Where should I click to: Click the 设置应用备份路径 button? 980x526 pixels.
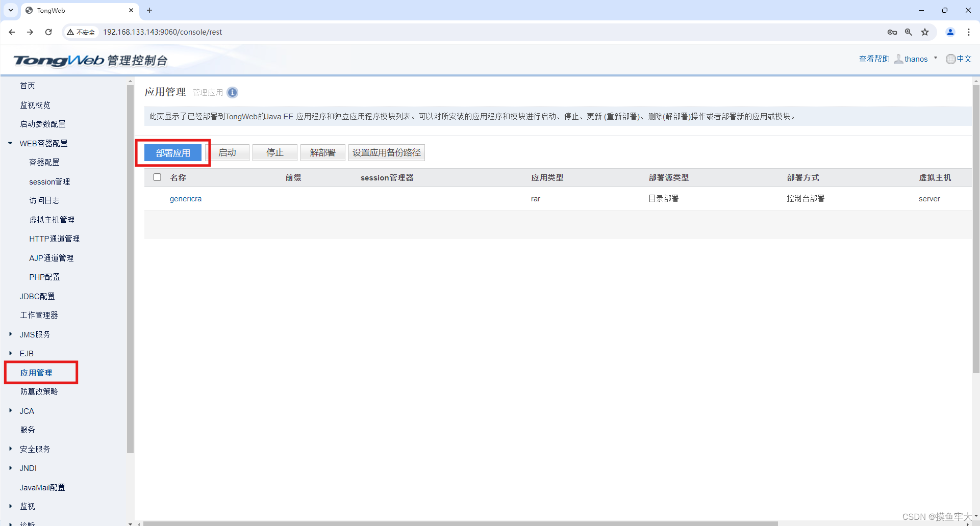[x=387, y=152]
